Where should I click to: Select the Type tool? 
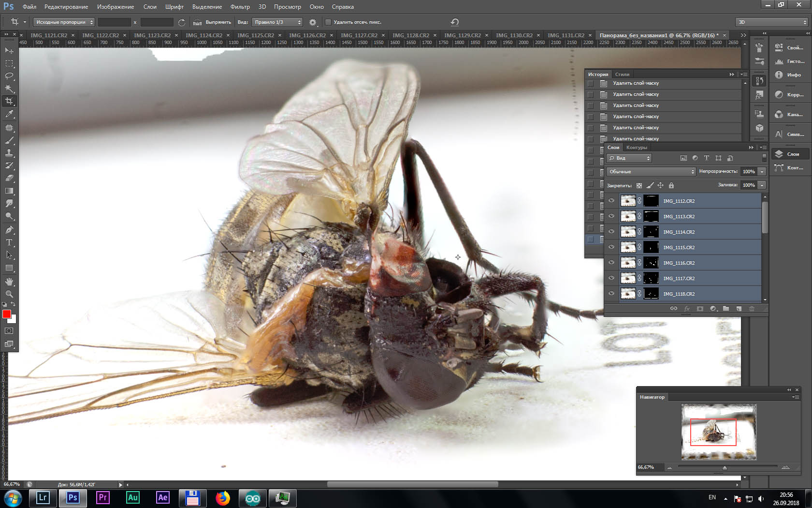pos(9,242)
